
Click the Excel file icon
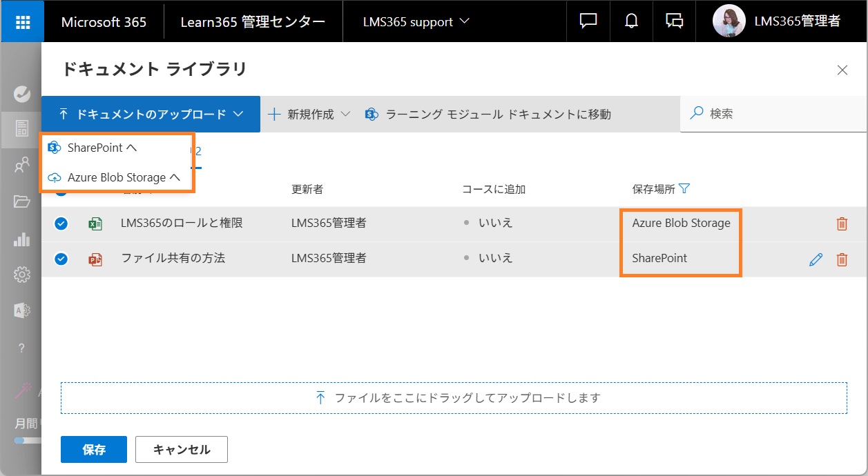tap(95, 224)
